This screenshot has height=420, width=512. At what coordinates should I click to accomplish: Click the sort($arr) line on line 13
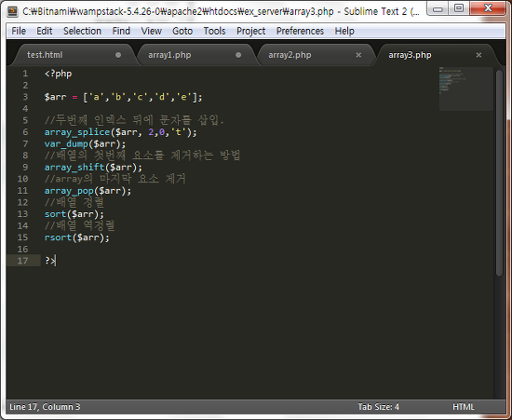pyautogui.click(x=74, y=214)
